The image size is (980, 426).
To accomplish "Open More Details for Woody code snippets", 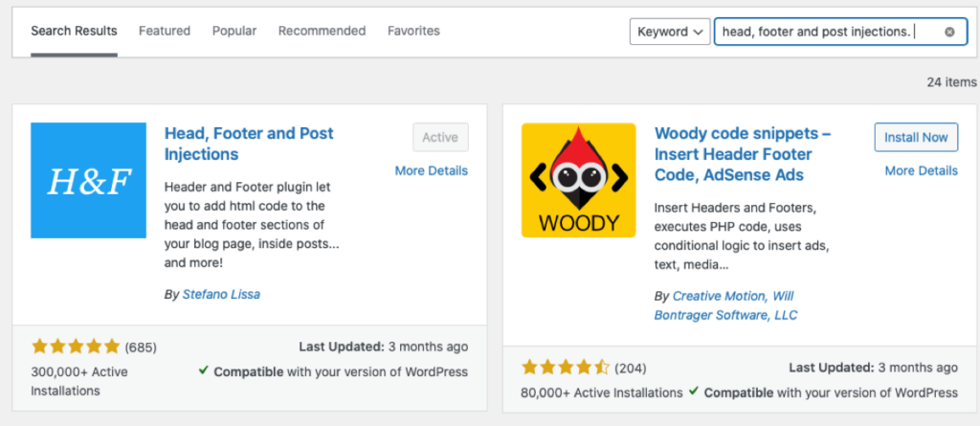I will click(x=921, y=170).
